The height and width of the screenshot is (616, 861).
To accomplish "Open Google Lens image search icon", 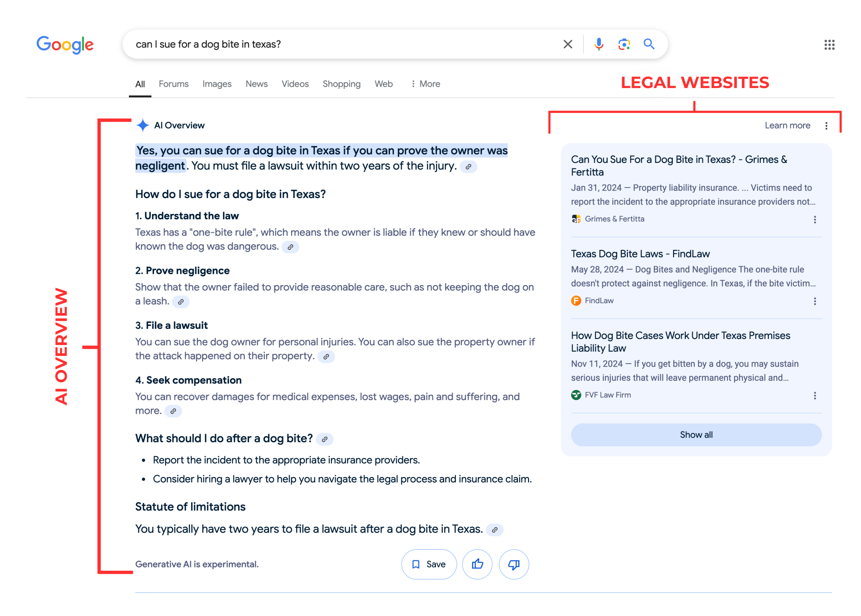I will point(624,45).
